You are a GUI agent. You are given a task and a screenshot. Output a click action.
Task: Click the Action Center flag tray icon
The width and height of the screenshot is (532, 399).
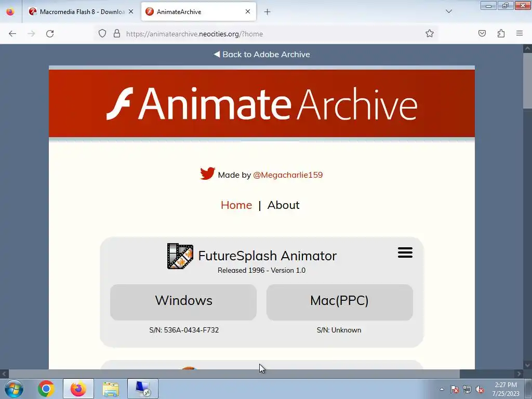[x=455, y=390]
